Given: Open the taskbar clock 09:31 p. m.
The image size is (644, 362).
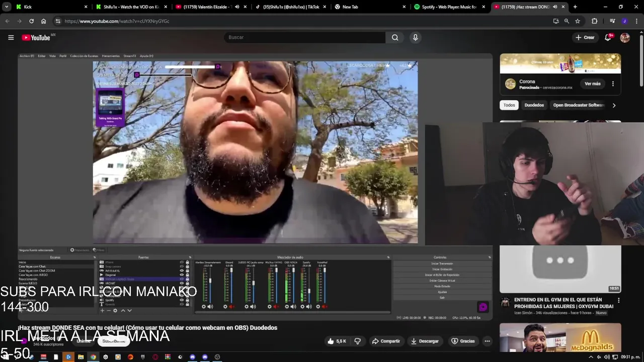Looking at the screenshot, I should coord(629,357).
